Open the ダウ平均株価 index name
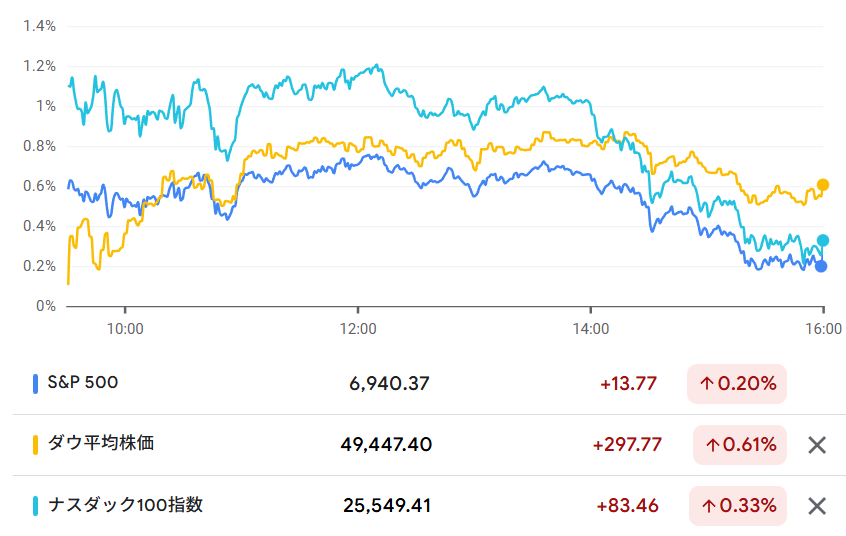 pos(101,444)
